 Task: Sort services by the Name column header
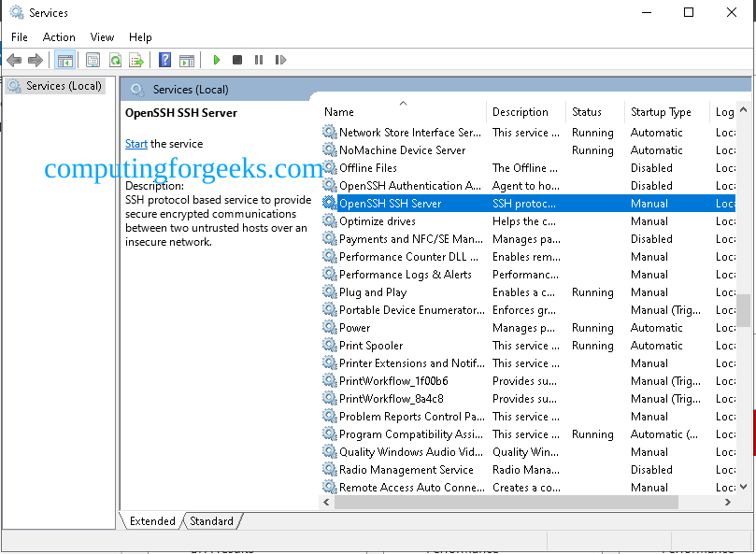coord(338,111)
